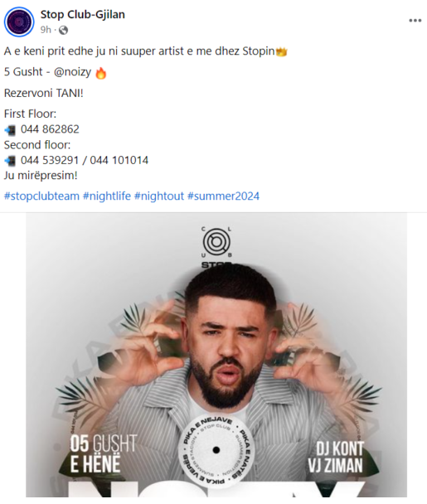The height and width of the screenshot is (504, 427).
Task: Open the three-dot post options menu
Action: click(415, 21)
